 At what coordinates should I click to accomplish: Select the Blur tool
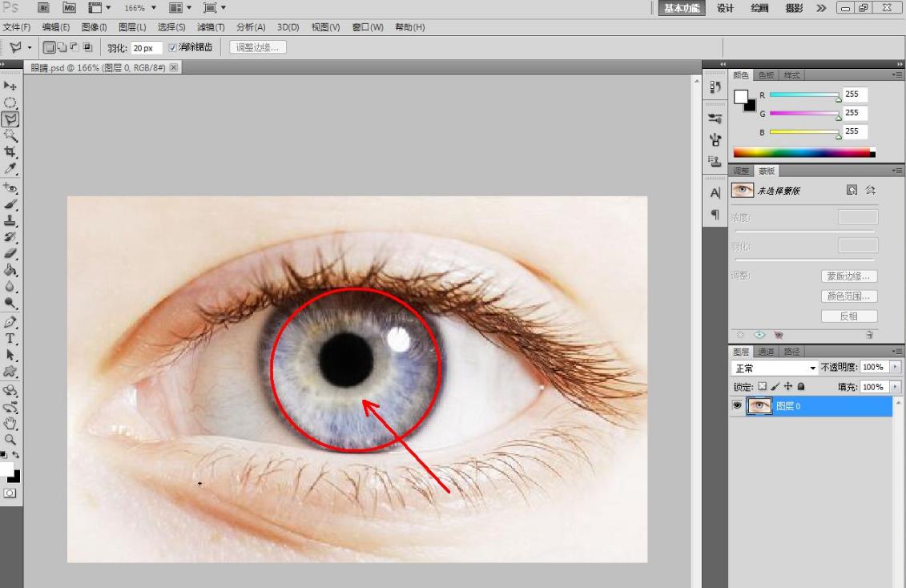(10, 286)
